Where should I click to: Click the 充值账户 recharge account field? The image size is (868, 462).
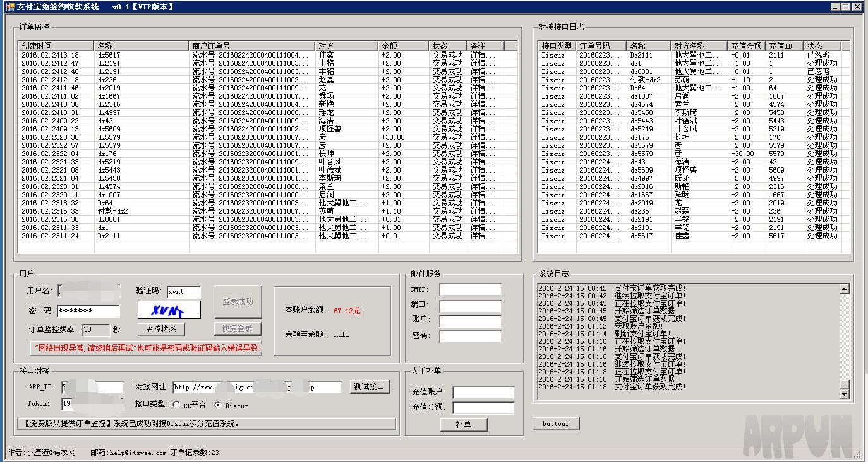(x=483, y=392)
